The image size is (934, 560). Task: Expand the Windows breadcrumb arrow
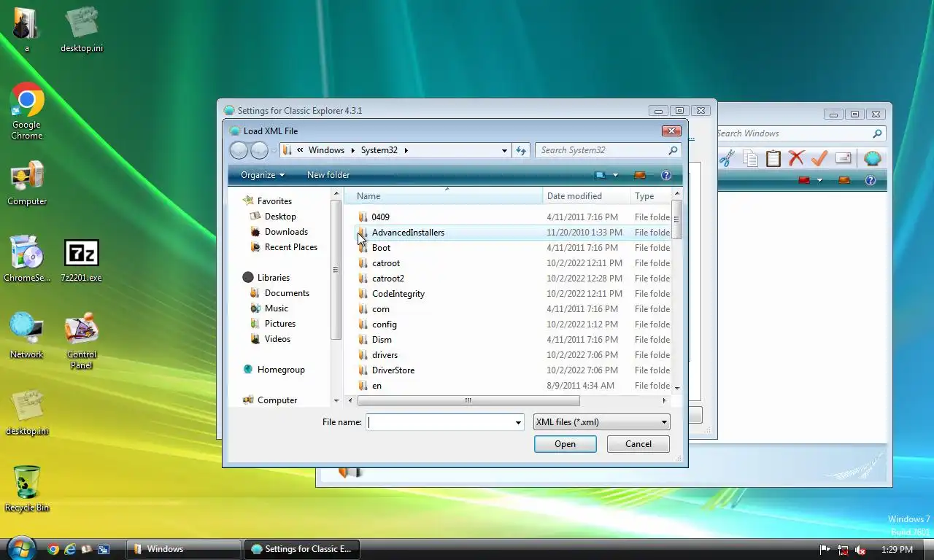coord(352,150)
